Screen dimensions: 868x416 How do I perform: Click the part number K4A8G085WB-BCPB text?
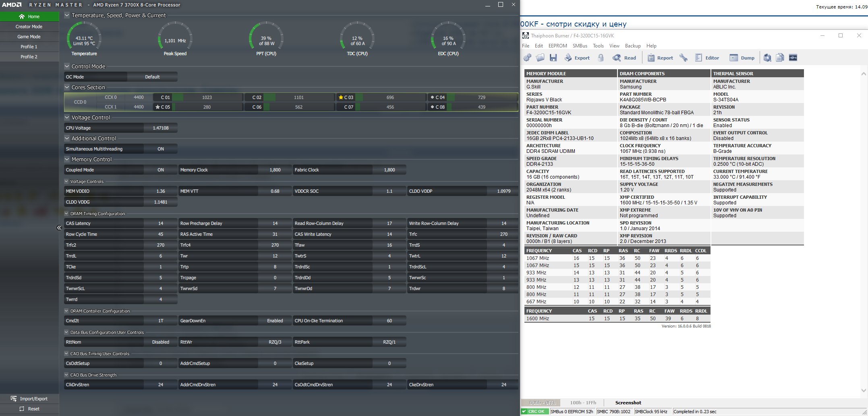643,100
